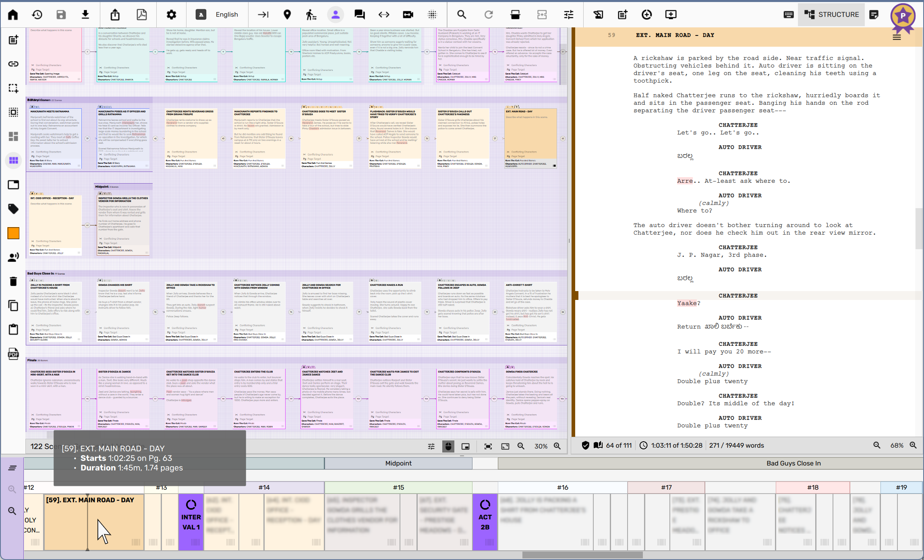
Task: Open scene 59 hamburger menu
Action: pos(897,37)
